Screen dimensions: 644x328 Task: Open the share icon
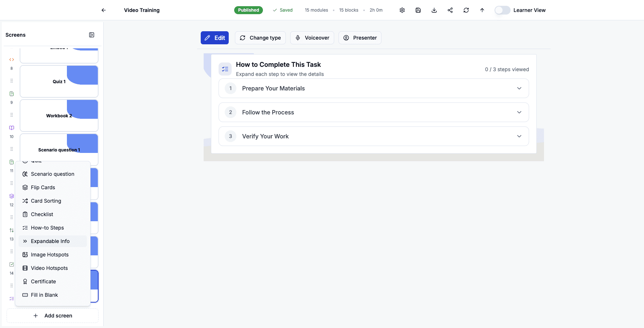coord(450,10)
